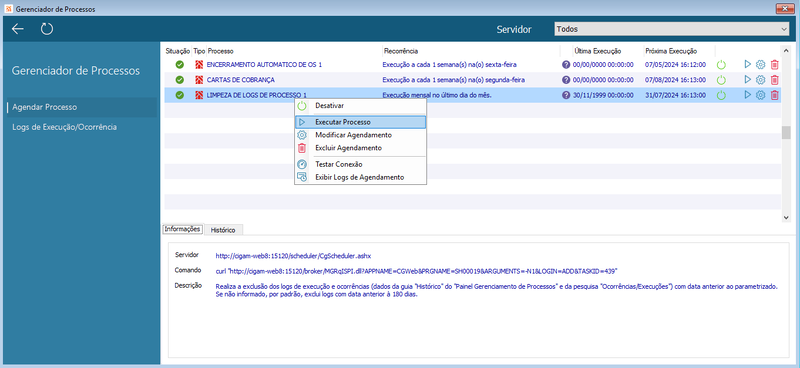Click green status icon of ENCERRAMENTO AUTOMATICO row
The width and height of the screenshot is (800, 368).
tap(180, 65)
